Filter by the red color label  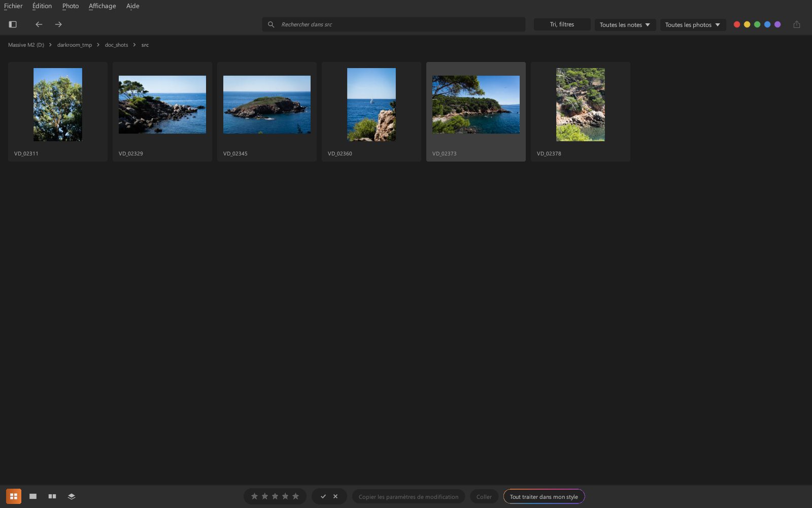pos(737,24)
